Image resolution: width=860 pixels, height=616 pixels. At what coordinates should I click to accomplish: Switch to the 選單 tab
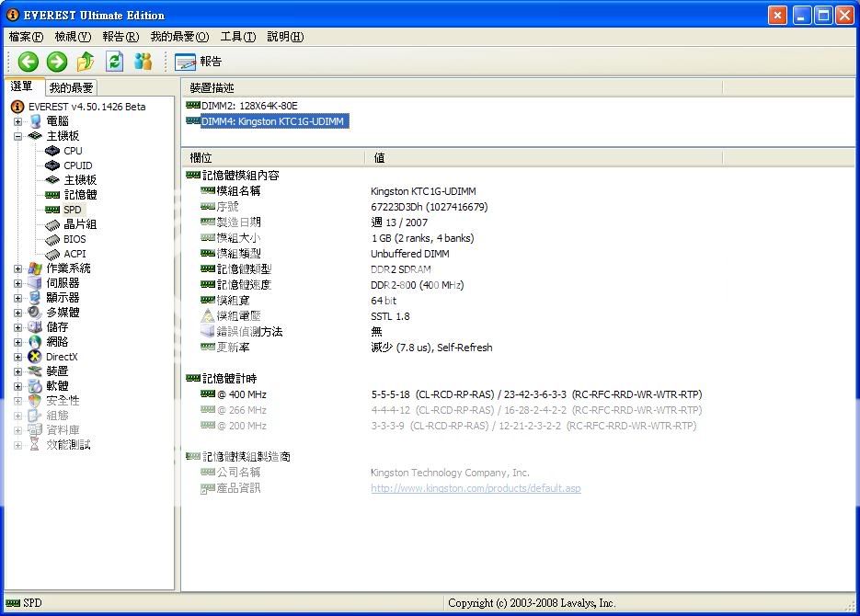click(22, 86)
